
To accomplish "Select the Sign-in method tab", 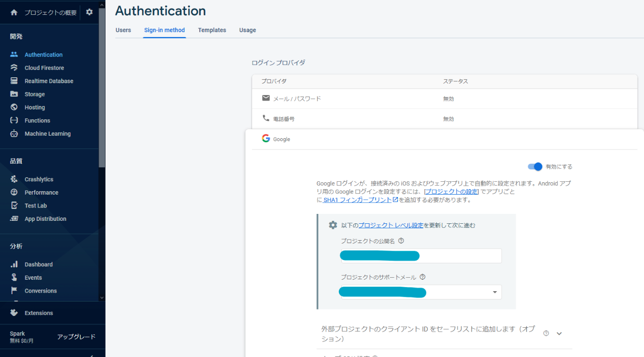I will 164,30.
